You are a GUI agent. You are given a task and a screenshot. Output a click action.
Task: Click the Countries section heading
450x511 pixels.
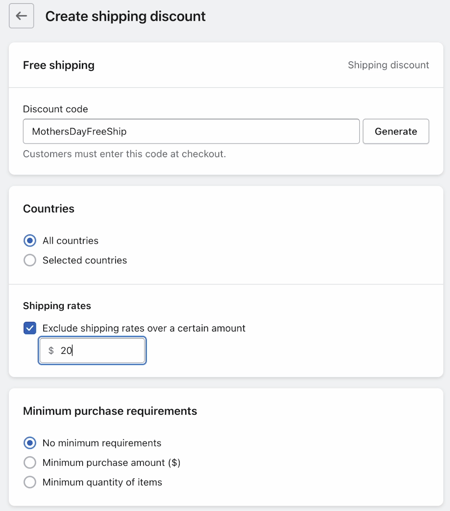click(x=49, y=209)
